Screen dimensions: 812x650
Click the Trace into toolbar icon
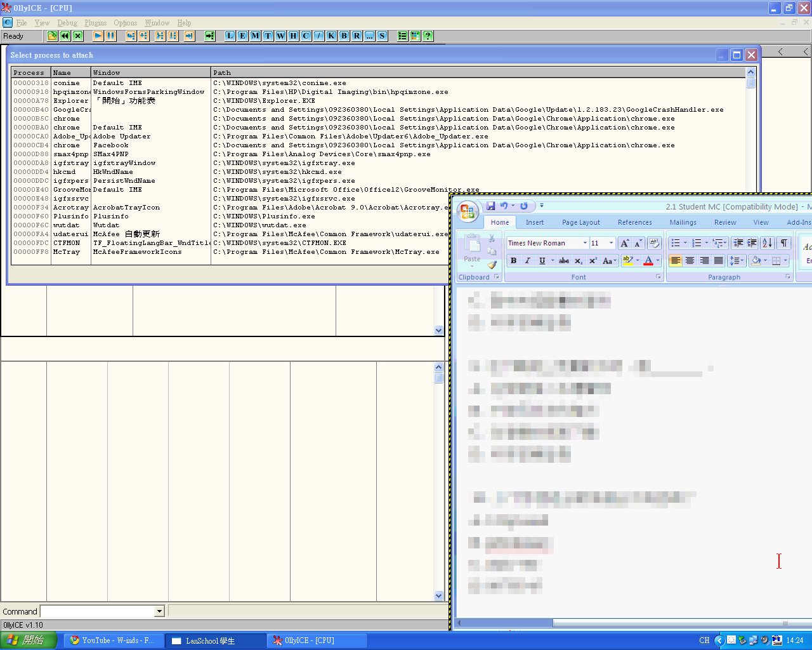(160, 36)
